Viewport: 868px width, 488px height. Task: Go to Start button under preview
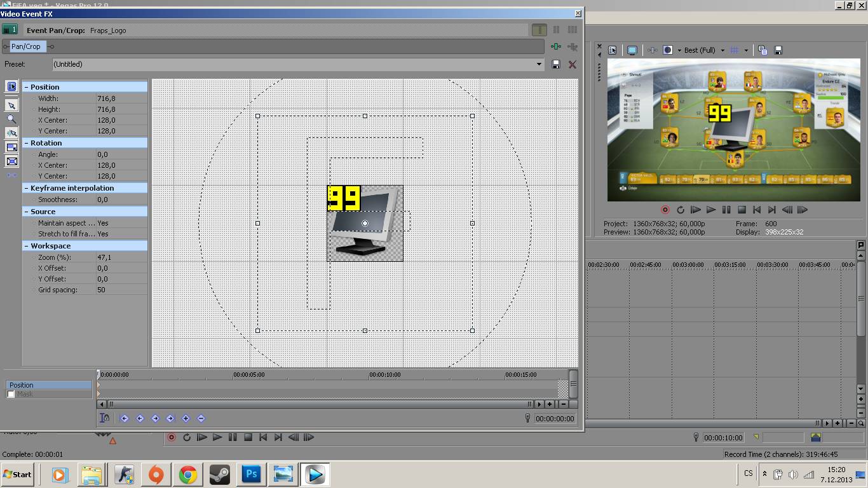coord(757,210)
